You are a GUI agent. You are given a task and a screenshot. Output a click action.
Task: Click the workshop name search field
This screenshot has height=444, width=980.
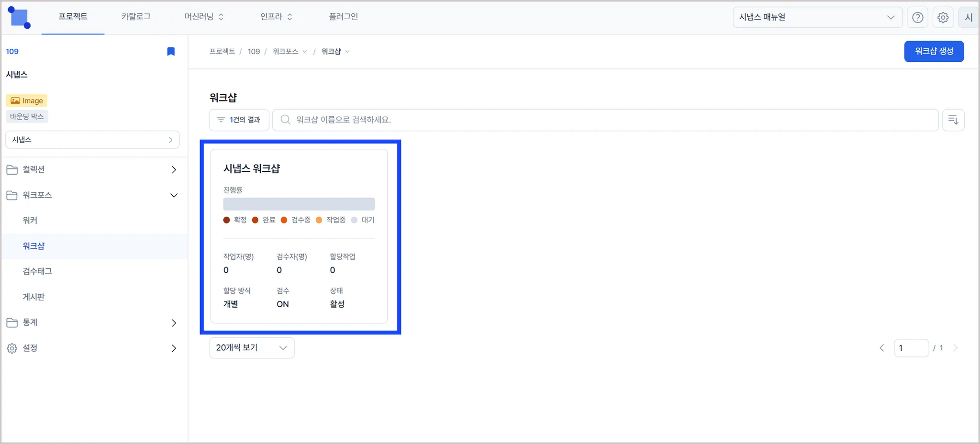(x=605, y=120)
